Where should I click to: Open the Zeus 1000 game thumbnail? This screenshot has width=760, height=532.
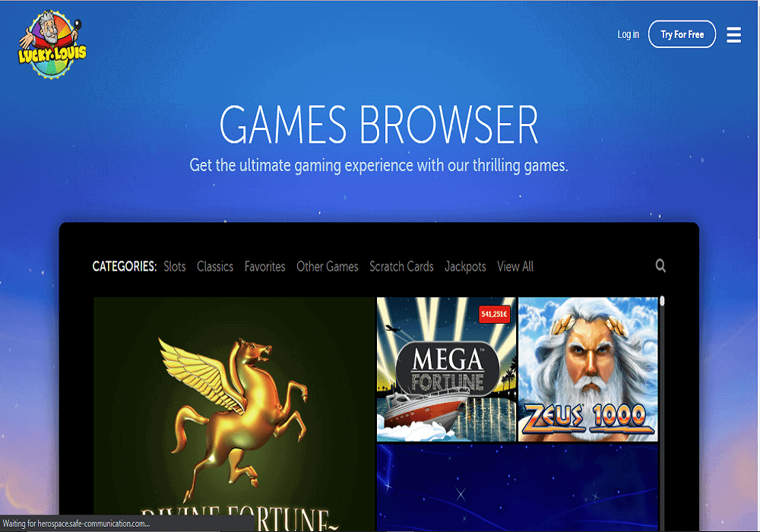coord(588,369)
